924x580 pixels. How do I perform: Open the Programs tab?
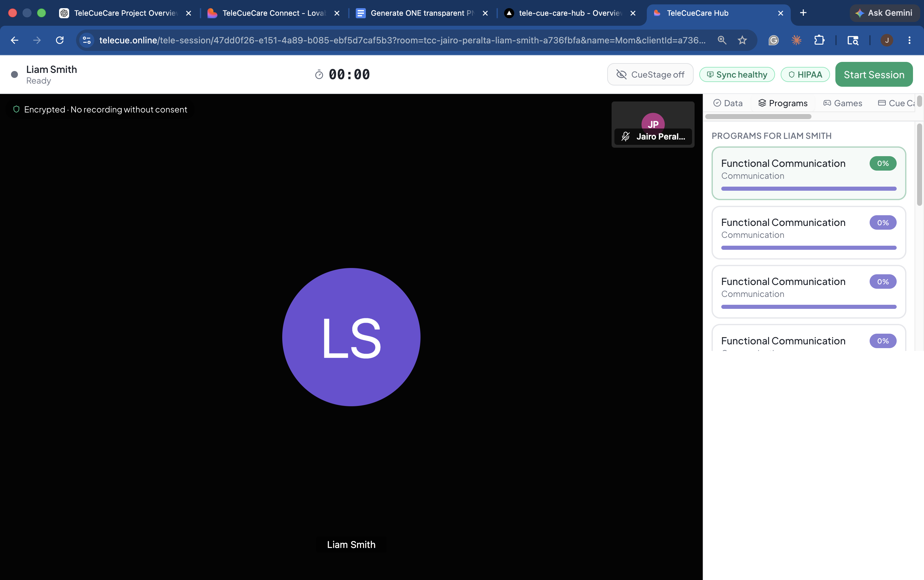783,103
